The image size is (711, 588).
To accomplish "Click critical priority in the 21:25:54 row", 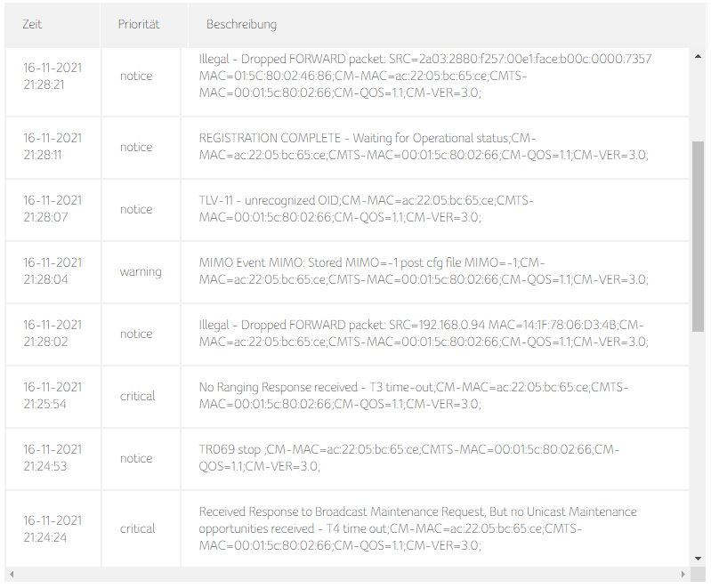I will [138, 396].
